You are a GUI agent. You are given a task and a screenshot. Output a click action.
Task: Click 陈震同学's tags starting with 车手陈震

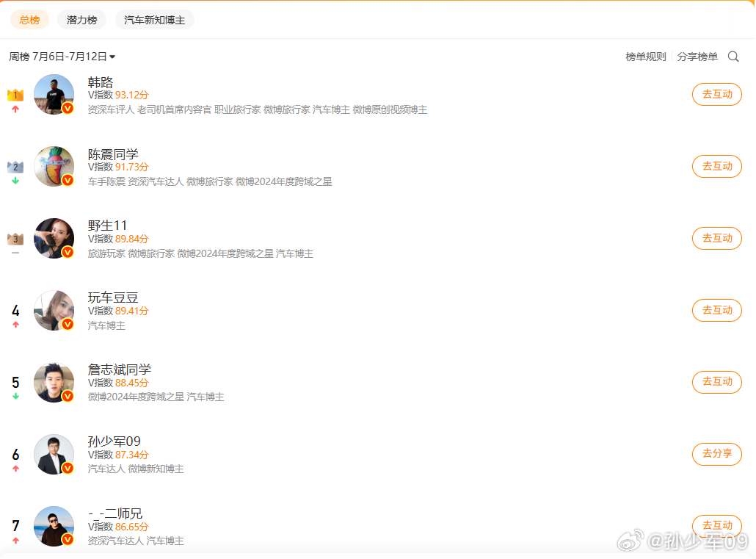[210, 182]
